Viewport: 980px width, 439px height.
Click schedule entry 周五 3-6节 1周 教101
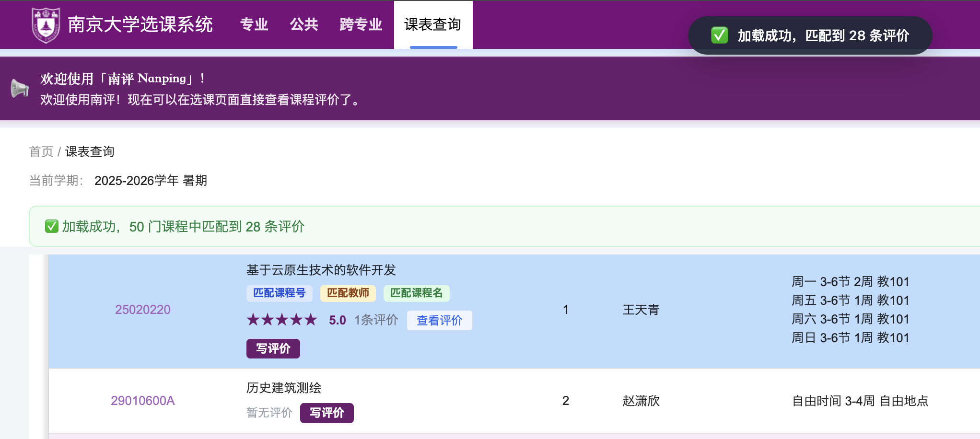[x=851, y=300]
